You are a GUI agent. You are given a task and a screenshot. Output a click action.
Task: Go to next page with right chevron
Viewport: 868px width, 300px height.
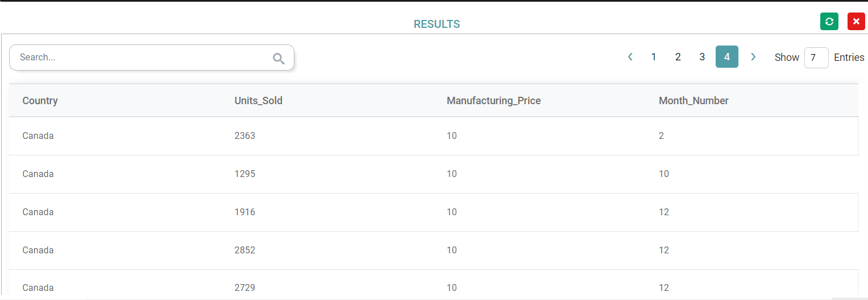tap(753, 57)
